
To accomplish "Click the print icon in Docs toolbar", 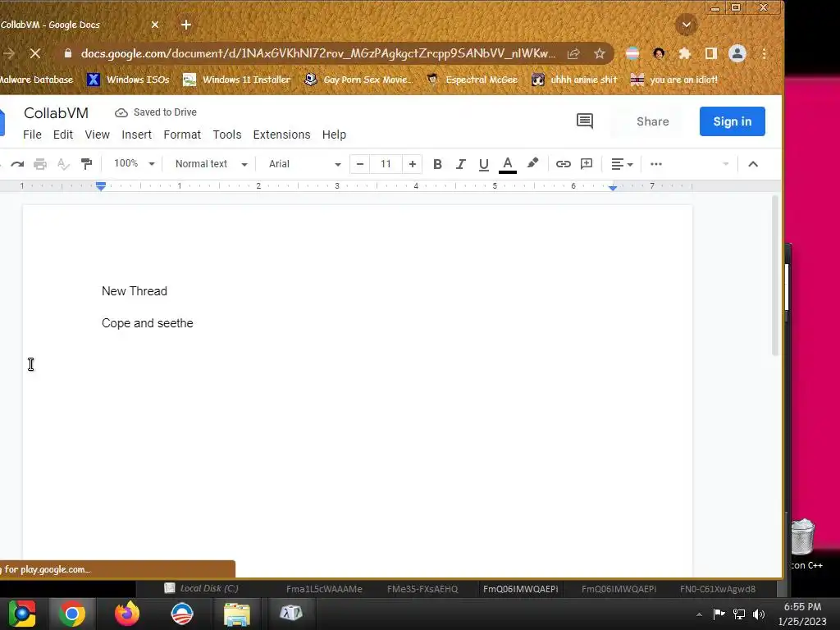I will (40, 164).
